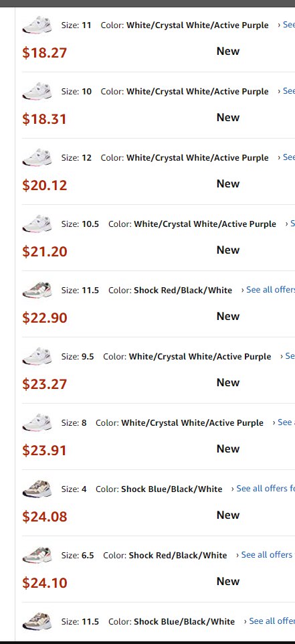Open "See all offers" for Size 4 Shock Blue
Image resolution: width=295 pixels, height=644 pixels.
pyautogui.click(x=263, y=489)
